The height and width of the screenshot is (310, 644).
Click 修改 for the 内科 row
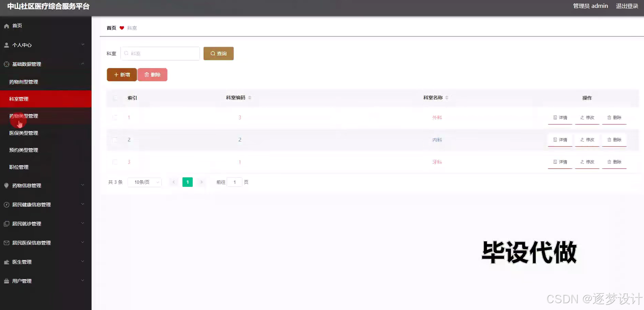point(587,140)
